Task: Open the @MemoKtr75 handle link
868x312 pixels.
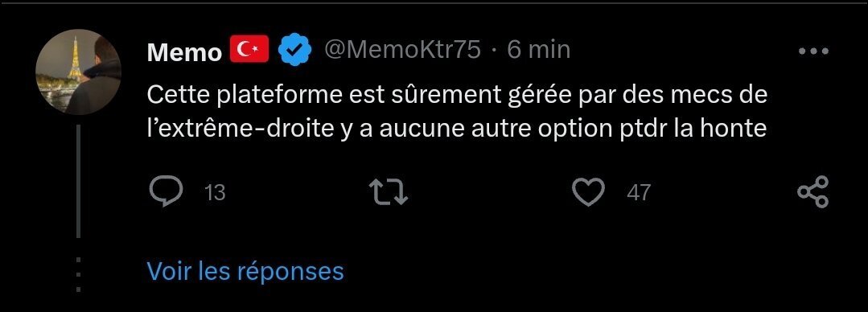Action: tap(402, 51)
